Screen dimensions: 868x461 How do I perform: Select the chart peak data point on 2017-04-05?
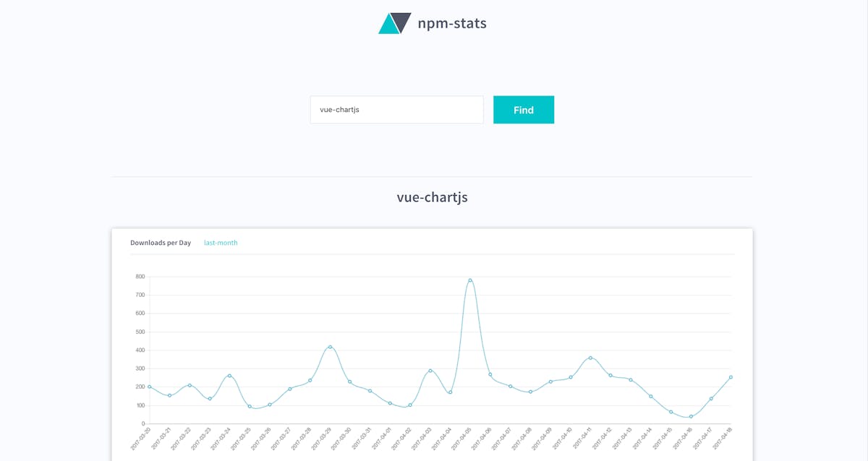pos(470,280)
